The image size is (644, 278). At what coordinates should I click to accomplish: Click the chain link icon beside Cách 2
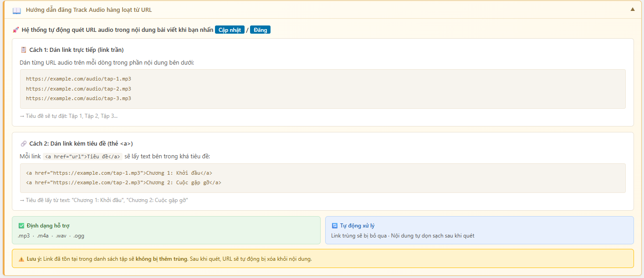pos(24,143)
